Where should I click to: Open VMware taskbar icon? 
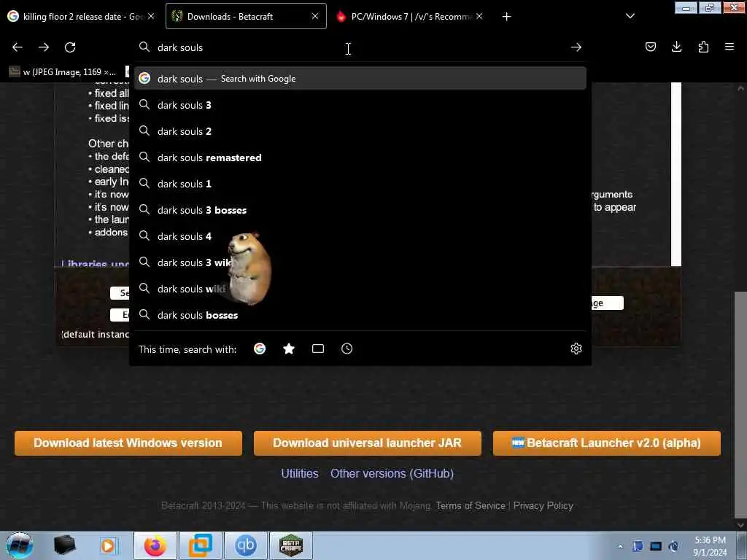coord(201,545)
